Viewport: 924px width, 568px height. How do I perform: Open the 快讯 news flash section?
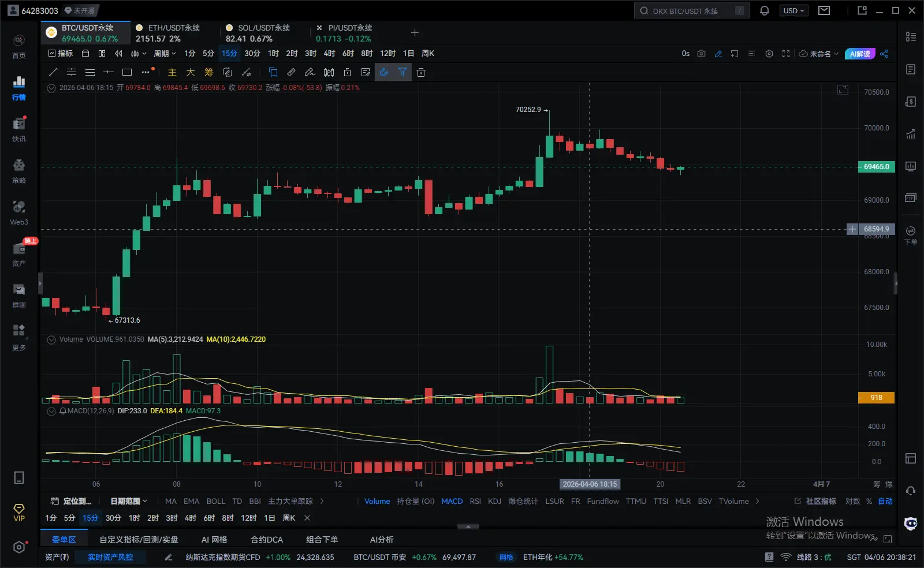(19, 129)
